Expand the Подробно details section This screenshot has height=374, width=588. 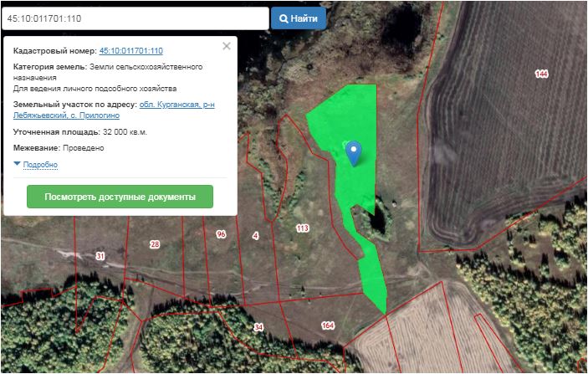point(40,165)
